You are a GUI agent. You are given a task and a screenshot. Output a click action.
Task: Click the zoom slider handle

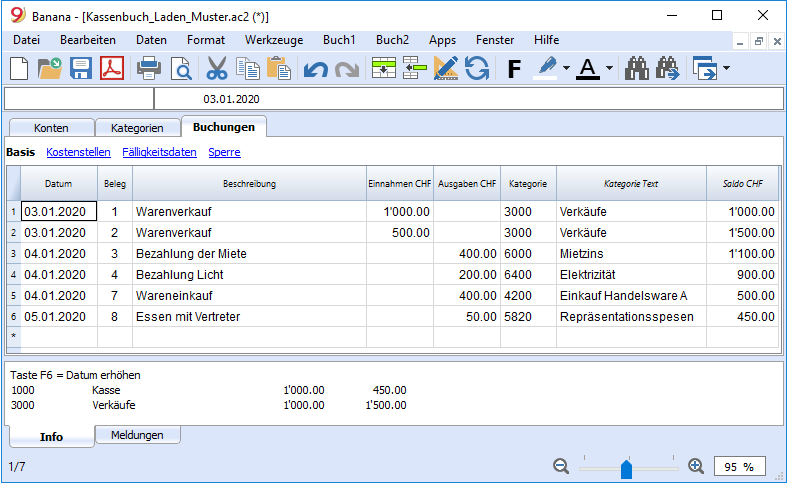[626, 469]
